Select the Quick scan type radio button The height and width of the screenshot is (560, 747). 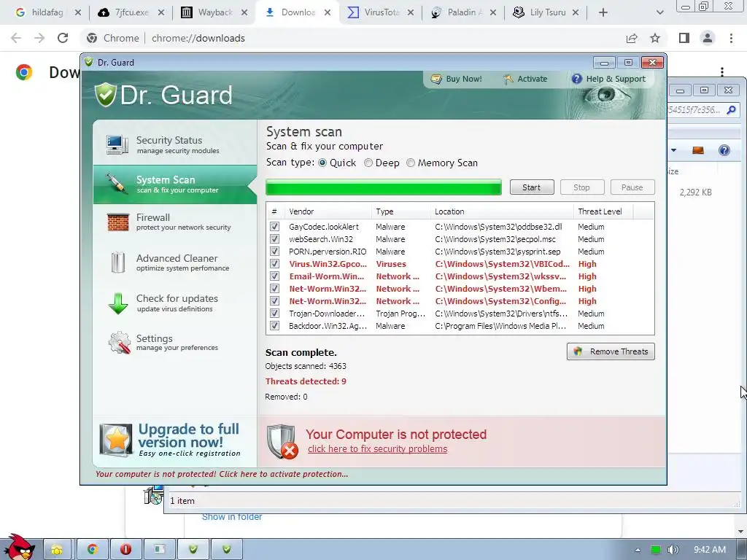[x=322, y=163]
